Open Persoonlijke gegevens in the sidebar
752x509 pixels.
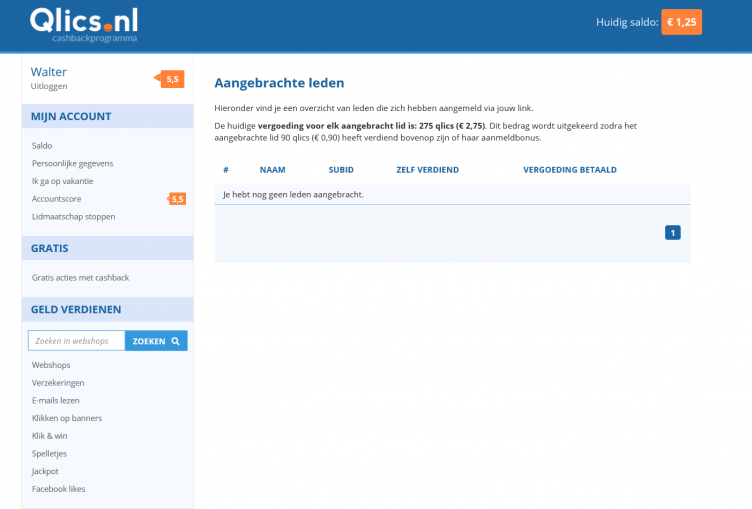click(72, 163)
